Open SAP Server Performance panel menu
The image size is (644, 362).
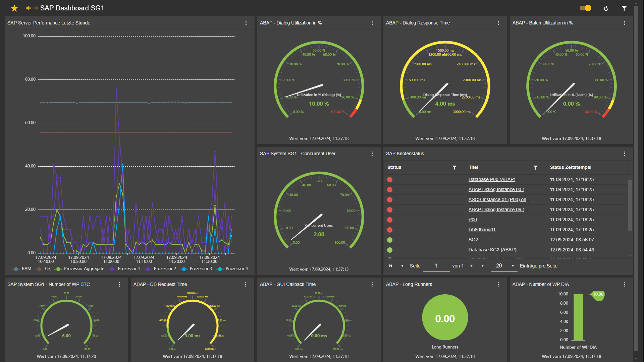pos(246,23)
